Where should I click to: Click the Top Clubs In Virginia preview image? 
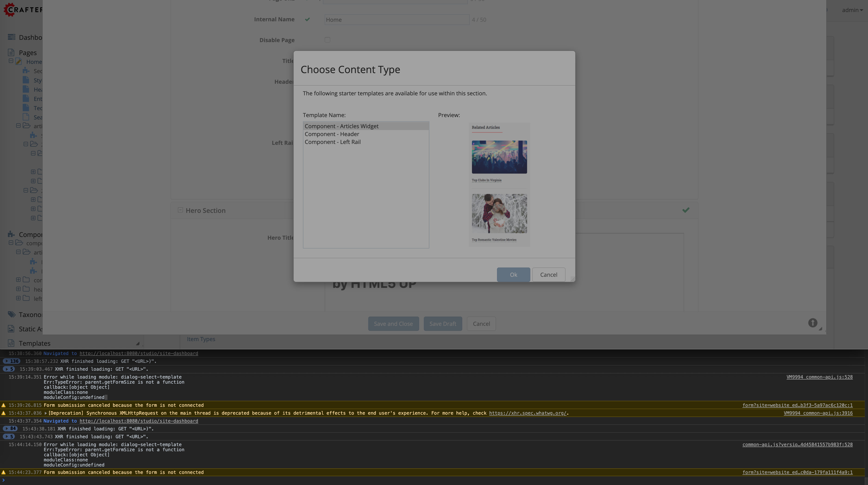[499, 157]
